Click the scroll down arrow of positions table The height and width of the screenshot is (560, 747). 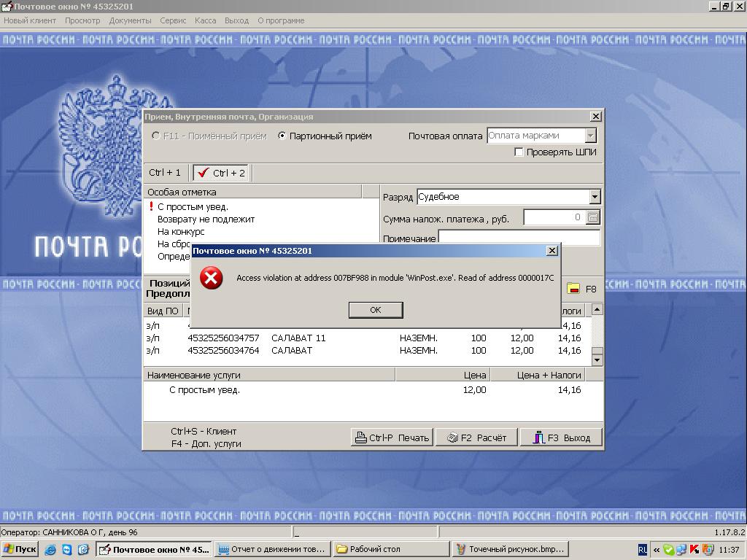(x=597, y=360)
